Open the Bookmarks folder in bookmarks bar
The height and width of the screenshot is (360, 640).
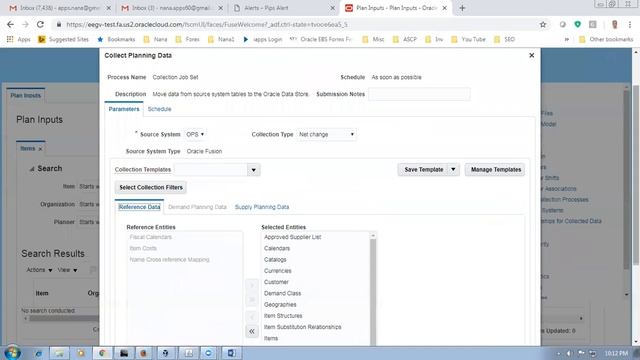tap(116, 39)
